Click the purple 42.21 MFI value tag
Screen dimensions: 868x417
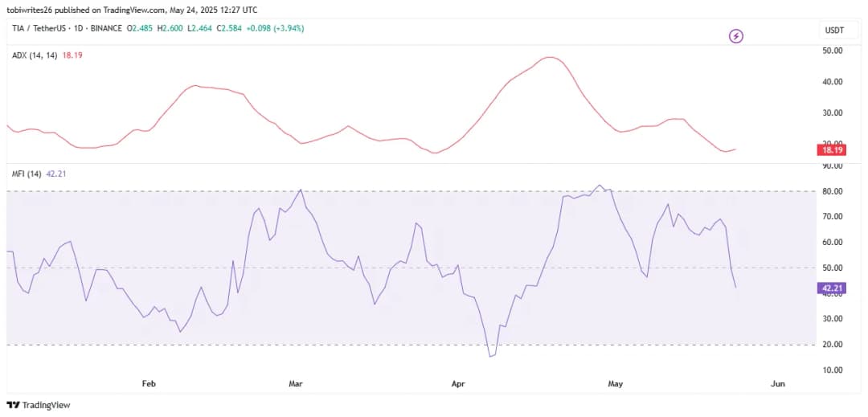(x=829, y=288)
